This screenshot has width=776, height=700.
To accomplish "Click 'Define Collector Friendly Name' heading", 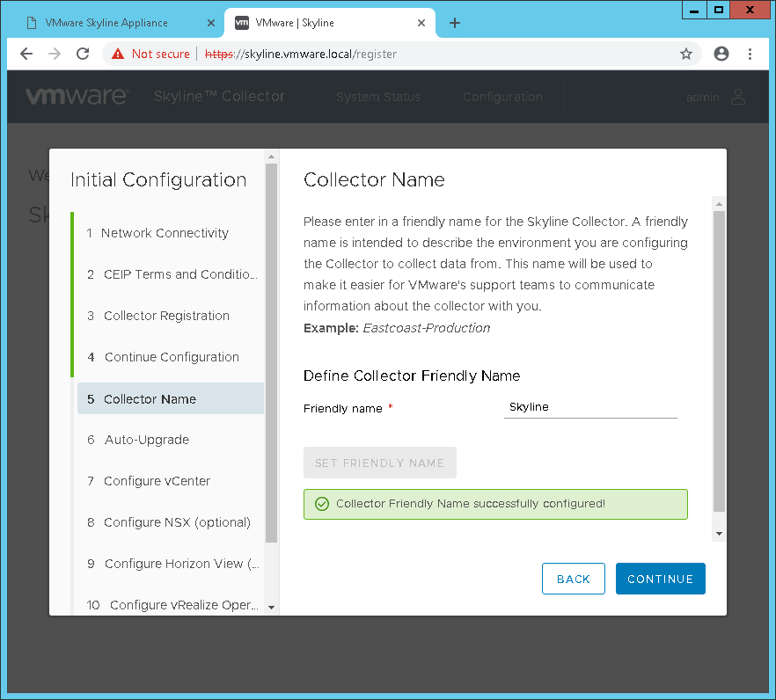I will [412, 376].
